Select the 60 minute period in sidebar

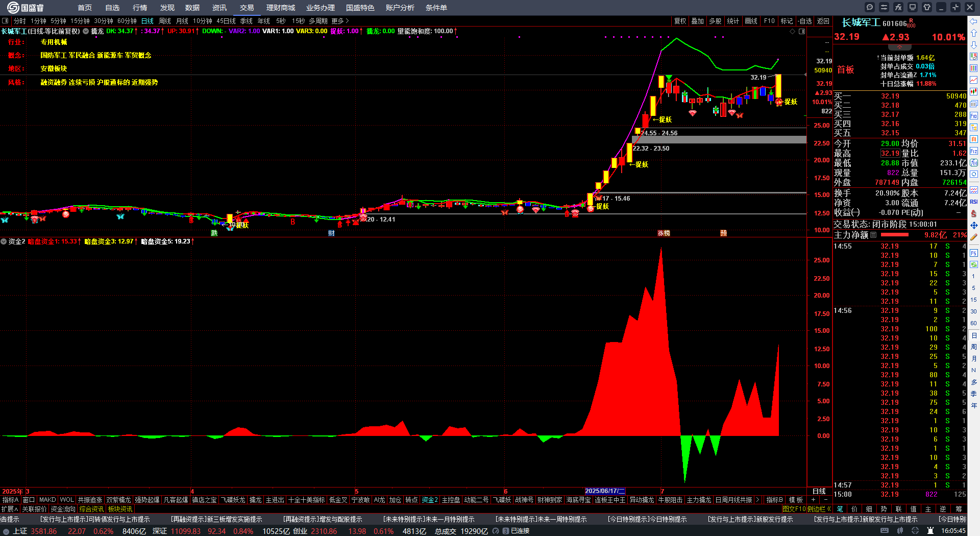pos(974,323)
